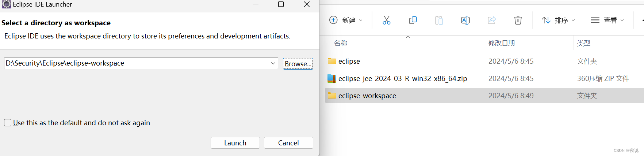The width and height of the screenshot is (644, 156).
Task: Select the eclipse-workspace folder name
Action: click(x=367, y=96)
